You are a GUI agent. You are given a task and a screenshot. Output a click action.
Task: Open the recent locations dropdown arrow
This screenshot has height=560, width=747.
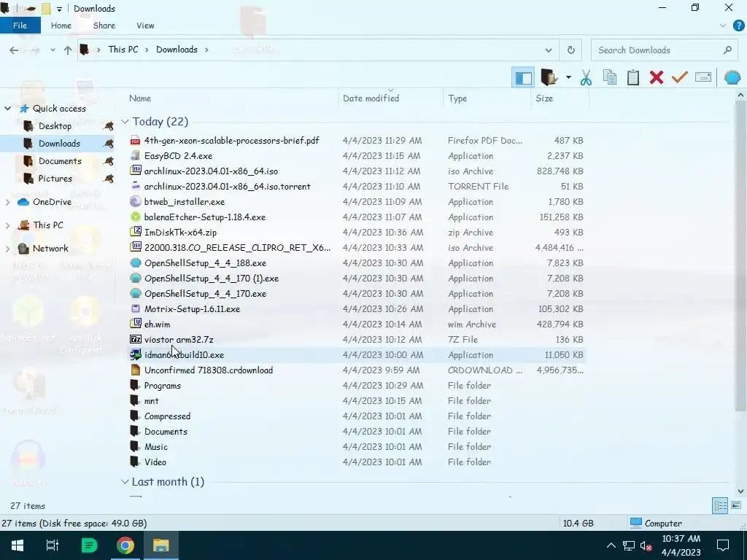tap(53, 50)
